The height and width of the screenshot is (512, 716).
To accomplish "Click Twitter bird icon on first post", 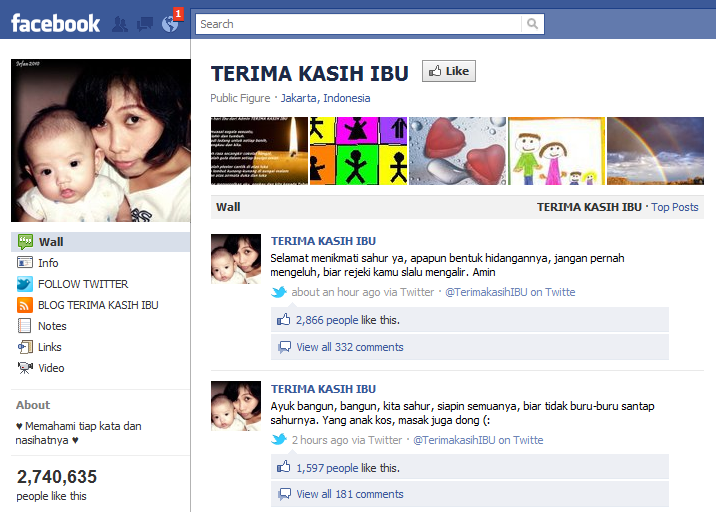I will click(x=280, y=293).
